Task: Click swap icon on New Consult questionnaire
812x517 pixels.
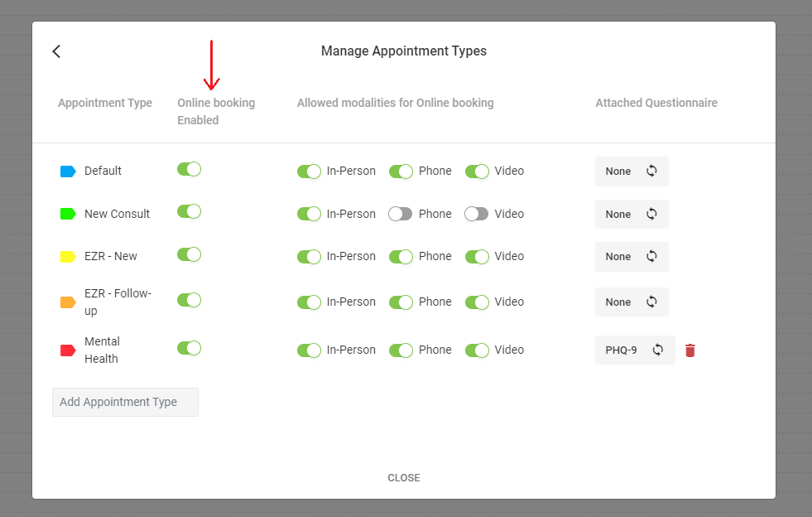Action: pos(651,214)
